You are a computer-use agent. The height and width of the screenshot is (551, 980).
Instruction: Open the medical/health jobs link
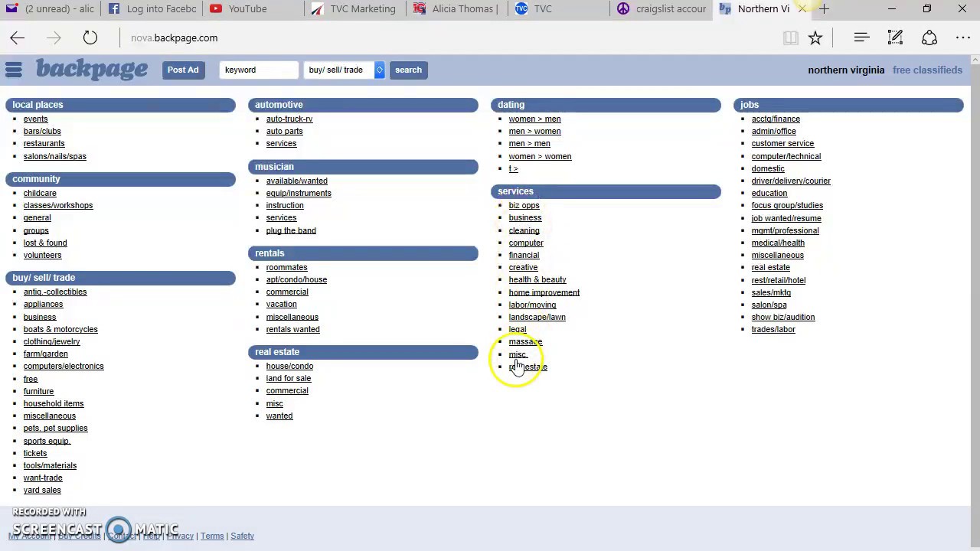coord(778,243)
